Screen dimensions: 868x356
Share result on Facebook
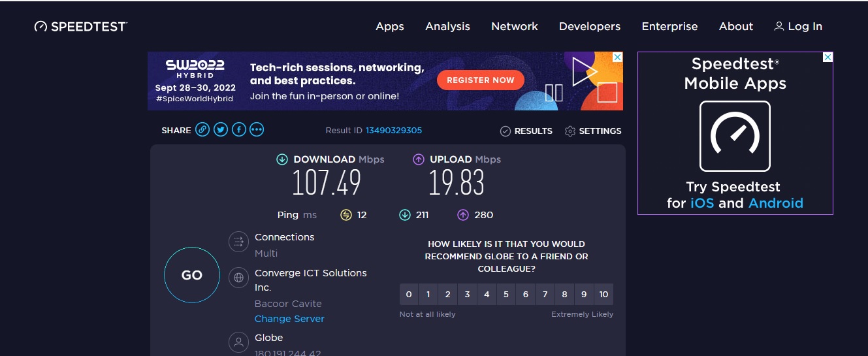(239, 130)
